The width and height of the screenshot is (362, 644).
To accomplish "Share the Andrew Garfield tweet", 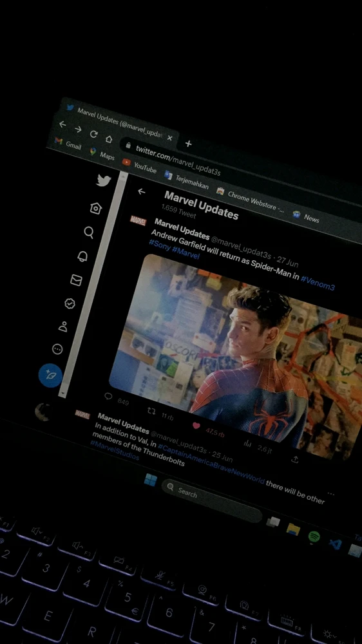I will pos(294,459).
